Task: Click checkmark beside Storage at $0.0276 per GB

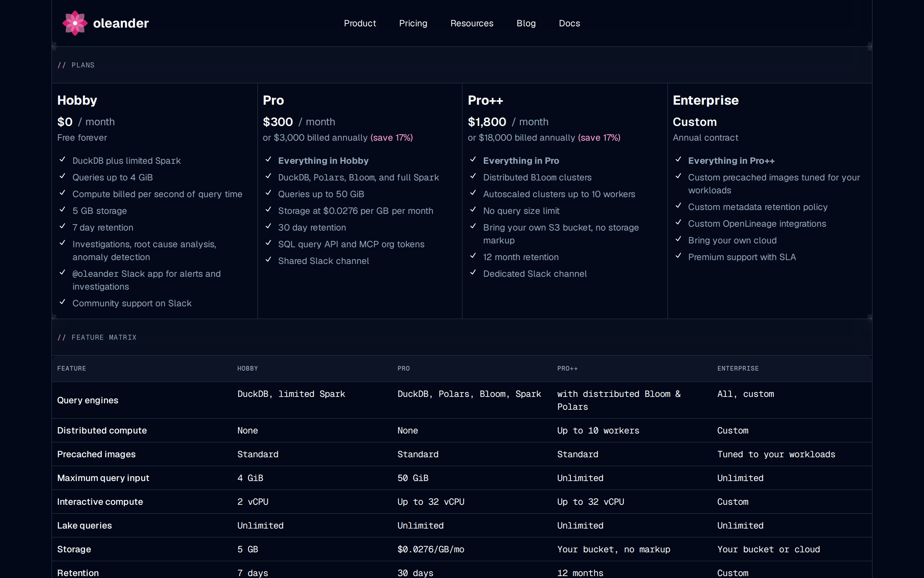Action: pyautogui.click(x=269, y=209)
